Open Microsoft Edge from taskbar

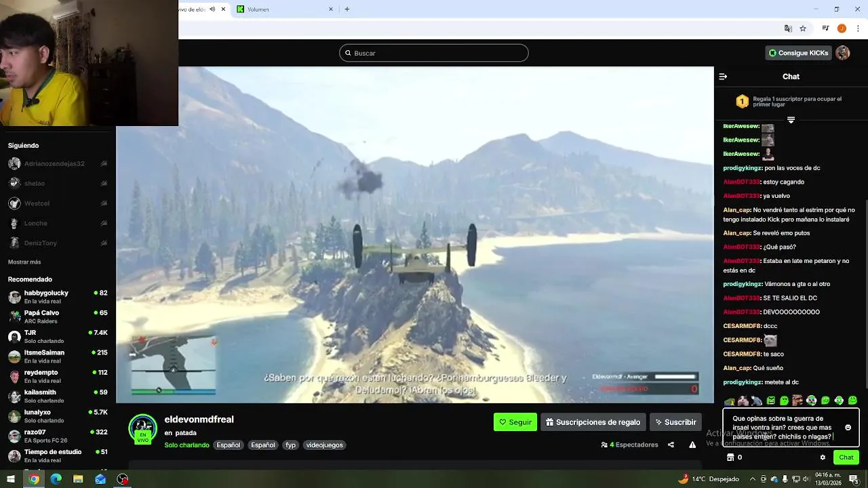(56, 479)
